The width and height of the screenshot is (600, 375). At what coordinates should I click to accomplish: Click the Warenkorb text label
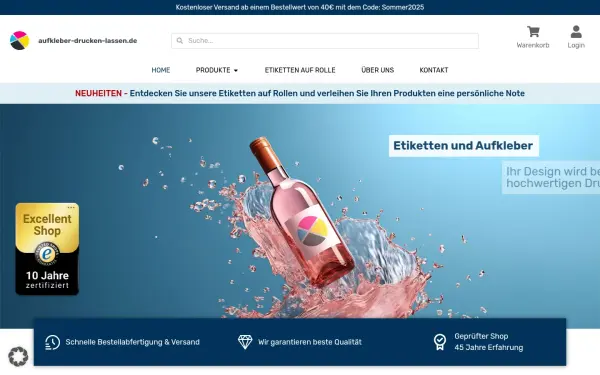533,45
